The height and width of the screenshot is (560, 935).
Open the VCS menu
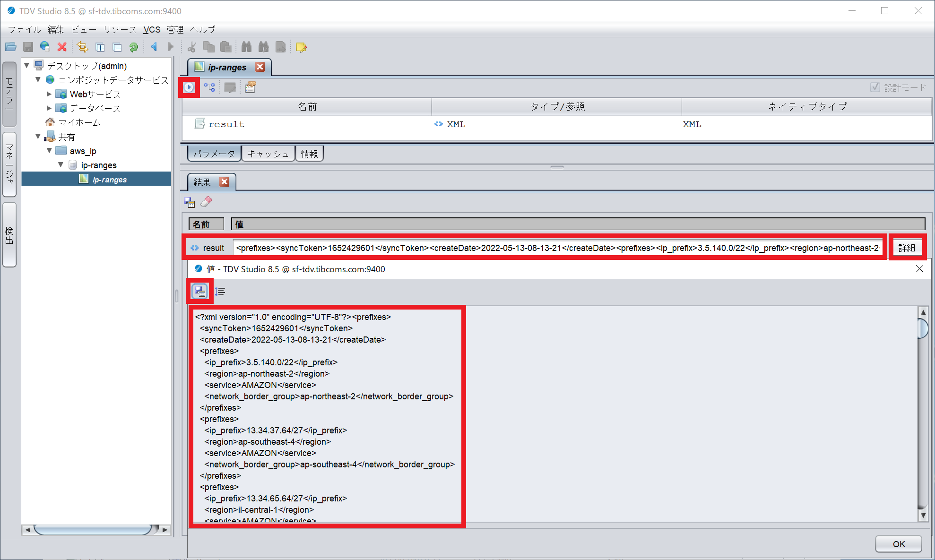(152, 29)
